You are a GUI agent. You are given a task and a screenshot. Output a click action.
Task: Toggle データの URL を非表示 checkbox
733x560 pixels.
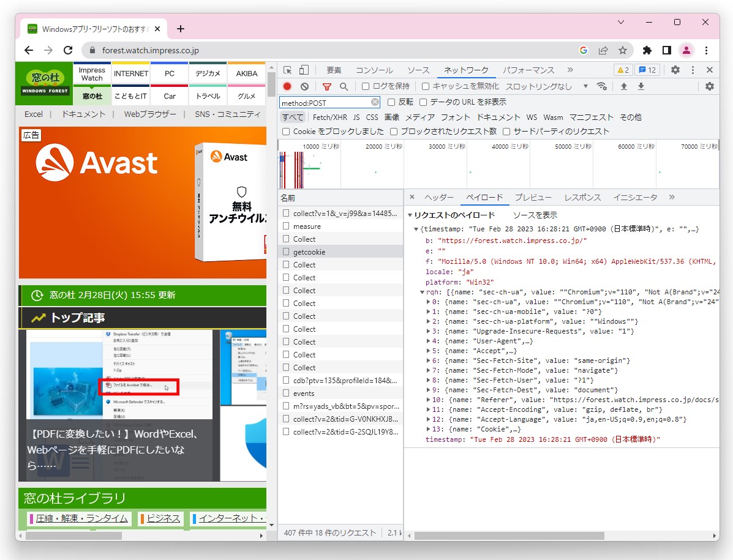(423, 102)
